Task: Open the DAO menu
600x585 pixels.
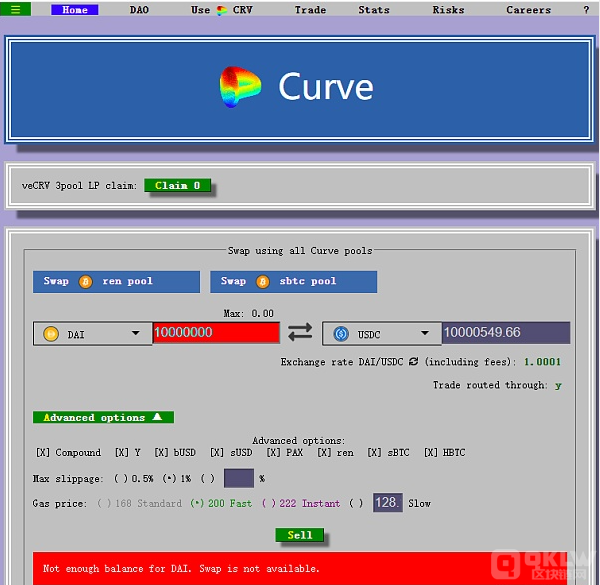Action: (x=139, y=10)
